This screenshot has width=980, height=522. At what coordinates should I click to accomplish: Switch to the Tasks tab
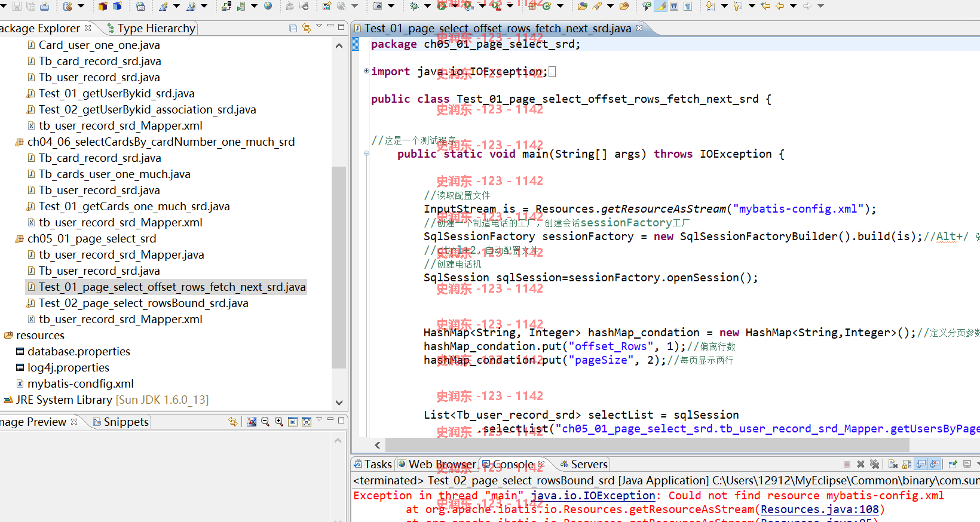point(373,464)
